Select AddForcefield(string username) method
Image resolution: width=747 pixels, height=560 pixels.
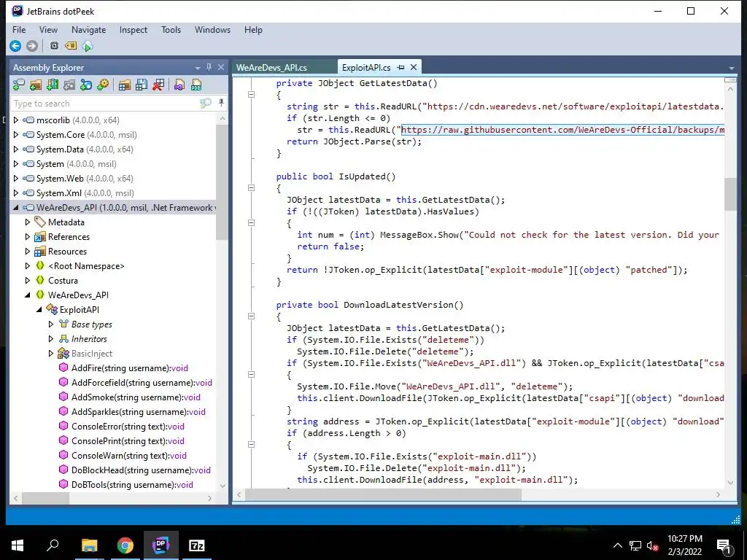pyautogui.click(x=135, y=382)
